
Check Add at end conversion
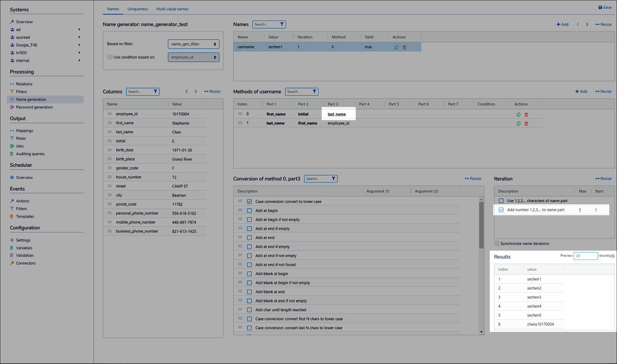tap(249, 238)
